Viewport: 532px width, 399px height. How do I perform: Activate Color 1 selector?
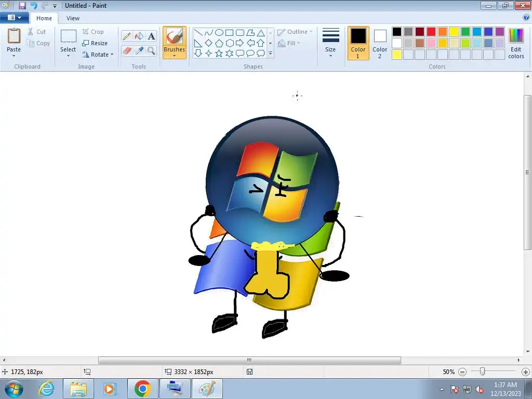tap(358, 43)
